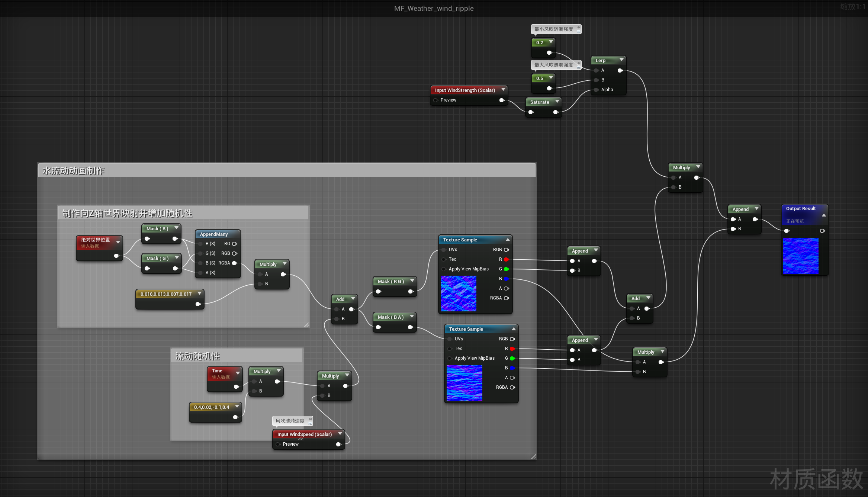Click the red R output pin of first Texture Sample
The image size is (868, 497).
[x=506, y=259]
